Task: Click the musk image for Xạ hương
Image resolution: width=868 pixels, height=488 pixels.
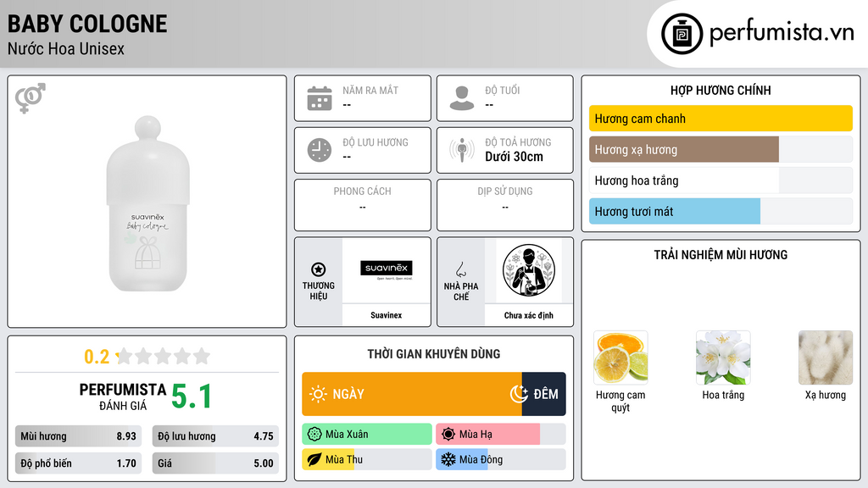Action: (826, 358)
